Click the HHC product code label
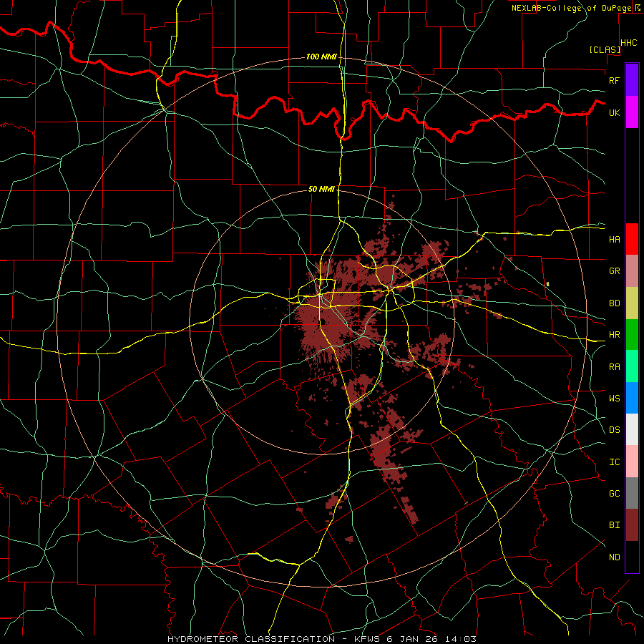 (628, 43)
